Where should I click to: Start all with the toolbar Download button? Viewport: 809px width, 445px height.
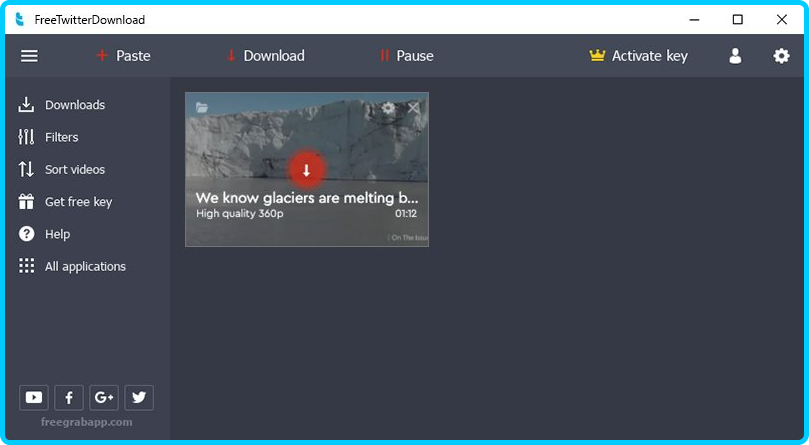266,56
